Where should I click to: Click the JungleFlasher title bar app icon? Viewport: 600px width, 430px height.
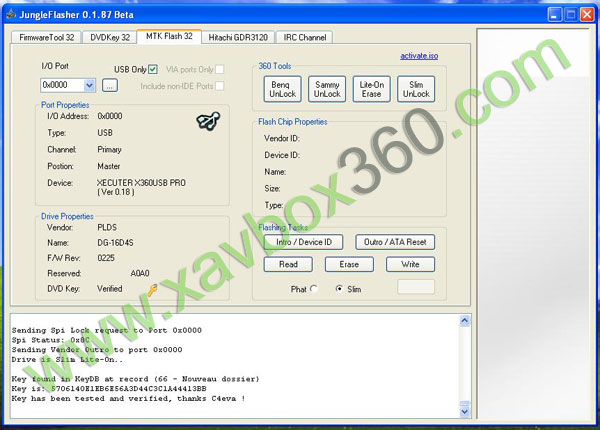click(x=11, y=15)
